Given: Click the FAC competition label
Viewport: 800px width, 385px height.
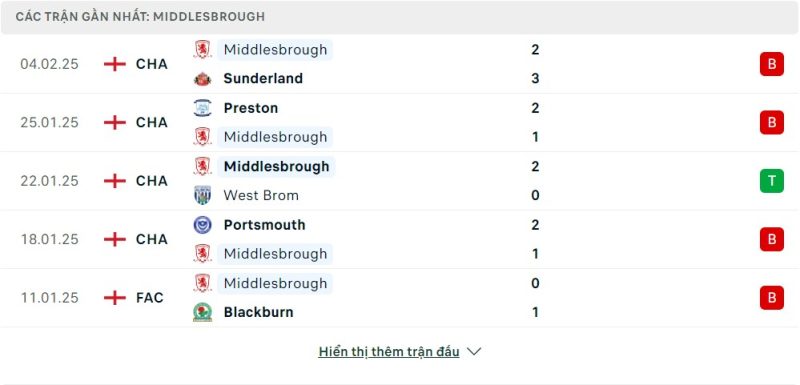Looking at the screenshot, I should pos(149,298).
